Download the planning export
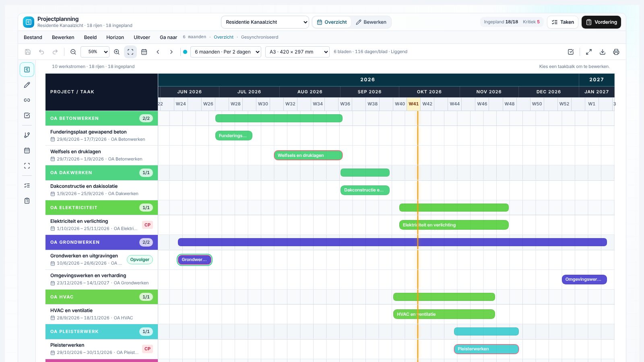Viewport: 644px width, 362px height. pos(603,52)
